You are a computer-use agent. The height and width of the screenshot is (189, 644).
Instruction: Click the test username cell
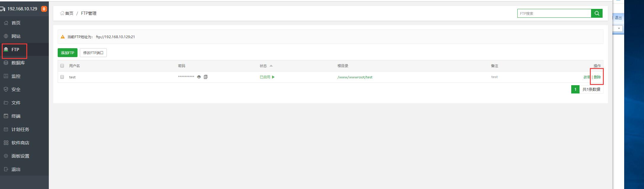click(x=72, y=77)
